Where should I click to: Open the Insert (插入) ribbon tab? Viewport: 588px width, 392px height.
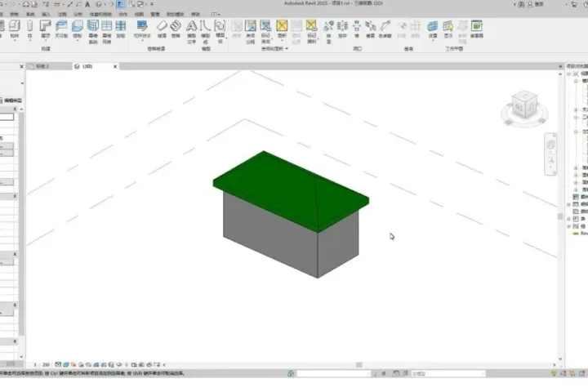pos(46,14)
